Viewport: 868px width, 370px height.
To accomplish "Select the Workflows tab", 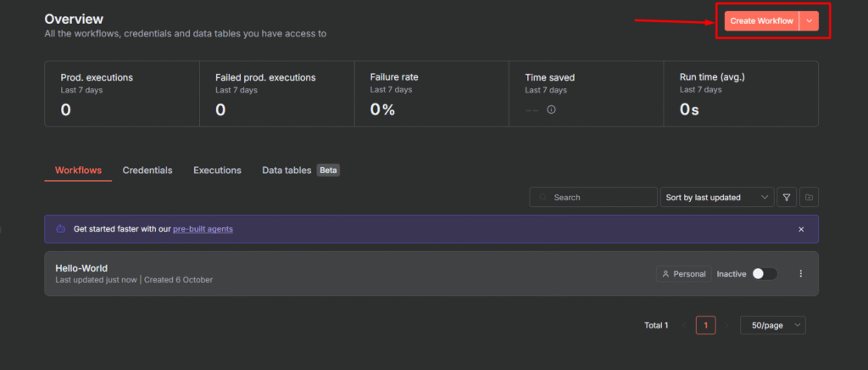I will coord(78,171).
